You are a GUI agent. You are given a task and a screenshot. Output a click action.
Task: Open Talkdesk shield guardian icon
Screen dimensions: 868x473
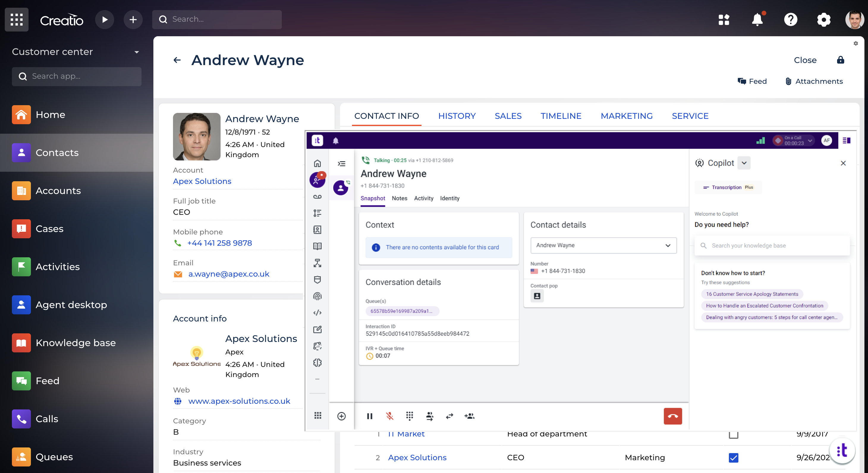coord(317,280)
